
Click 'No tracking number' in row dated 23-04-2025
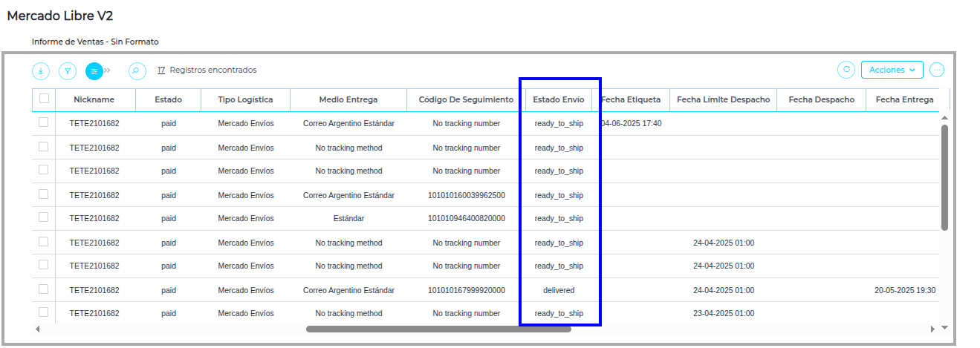pyautogui.click(x=467, y=313)
